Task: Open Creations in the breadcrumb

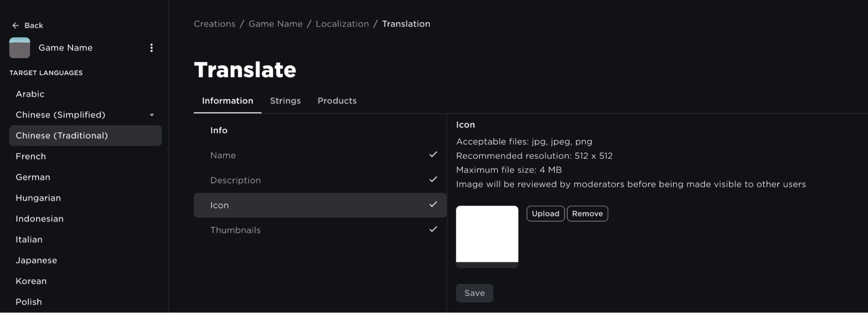Action: click(215, 24)
